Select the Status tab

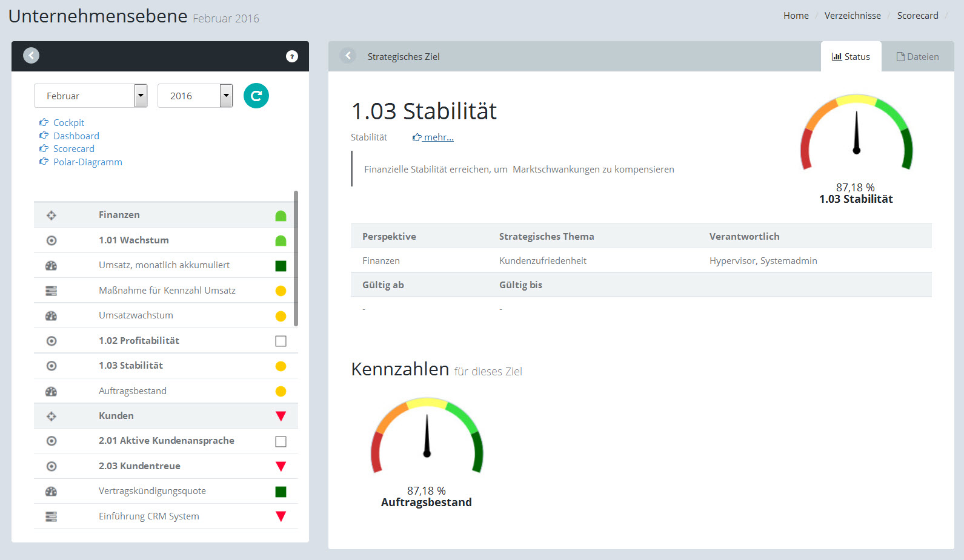click(851, 57)
